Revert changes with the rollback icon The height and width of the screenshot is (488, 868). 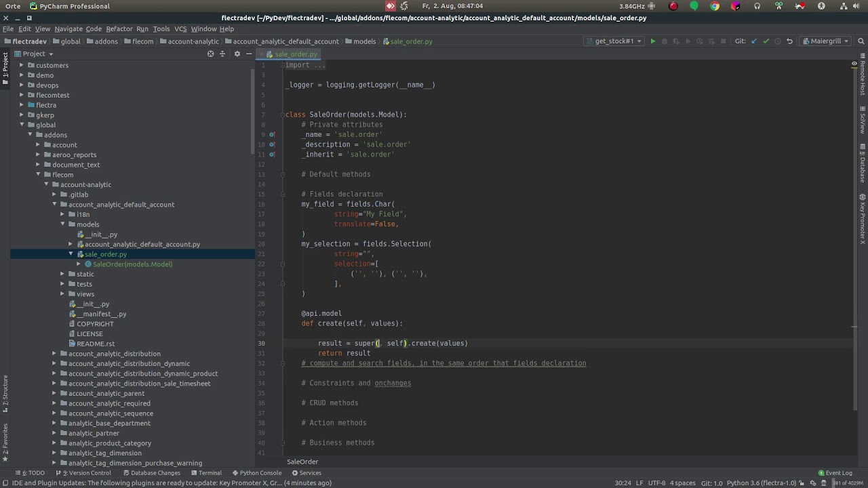coord(789,41)
